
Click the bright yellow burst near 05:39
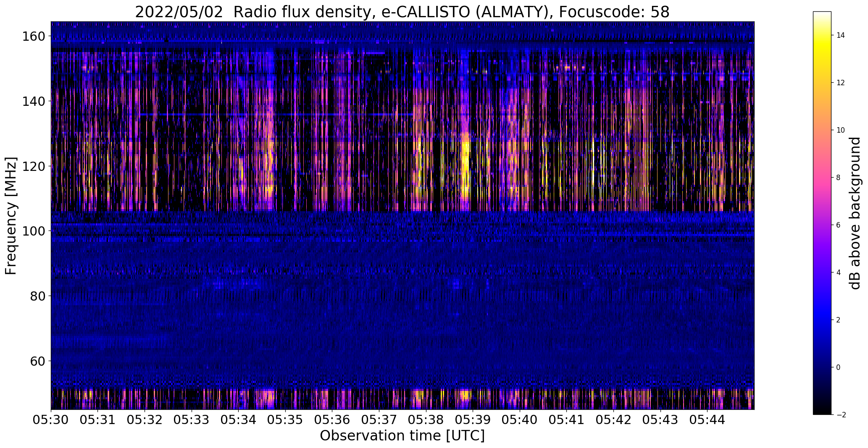465,168
